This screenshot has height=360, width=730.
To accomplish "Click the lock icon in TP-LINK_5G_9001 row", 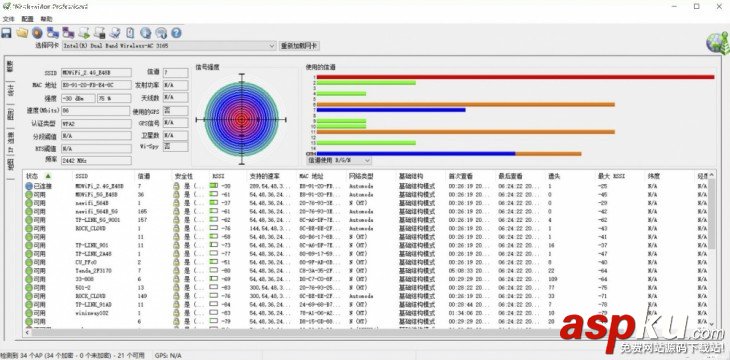I will point(176,219).
